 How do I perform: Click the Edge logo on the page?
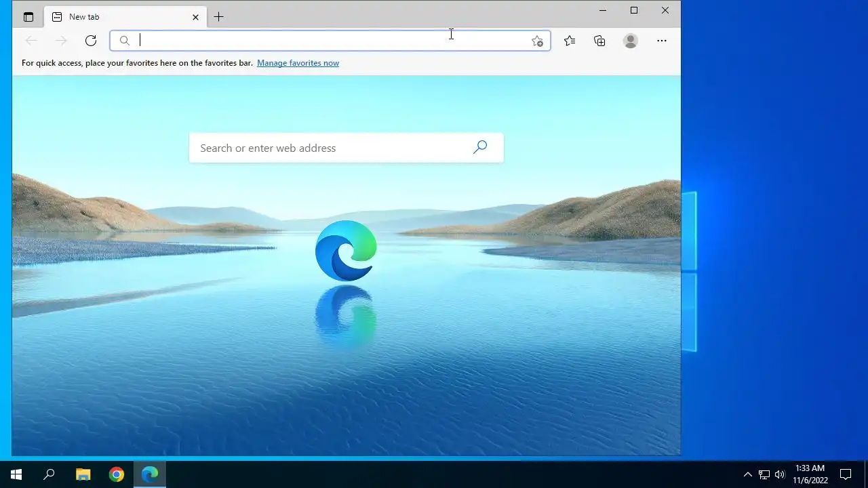[x=346, y=250]
